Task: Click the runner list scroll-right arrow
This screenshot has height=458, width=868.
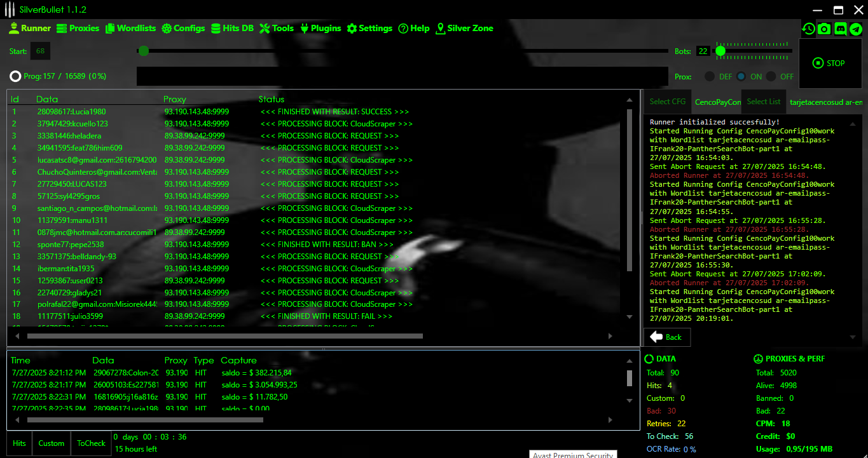Action: pos(610,336)
